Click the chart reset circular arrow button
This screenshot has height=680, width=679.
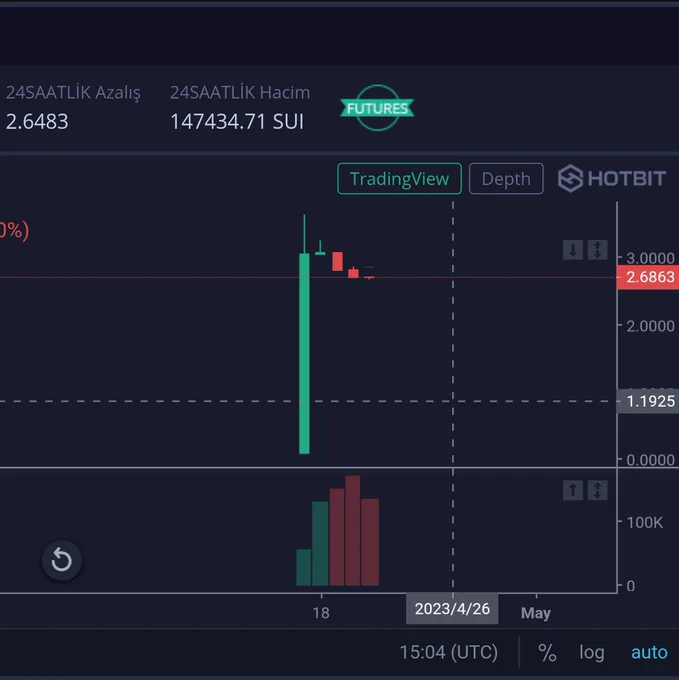point(62,560)
